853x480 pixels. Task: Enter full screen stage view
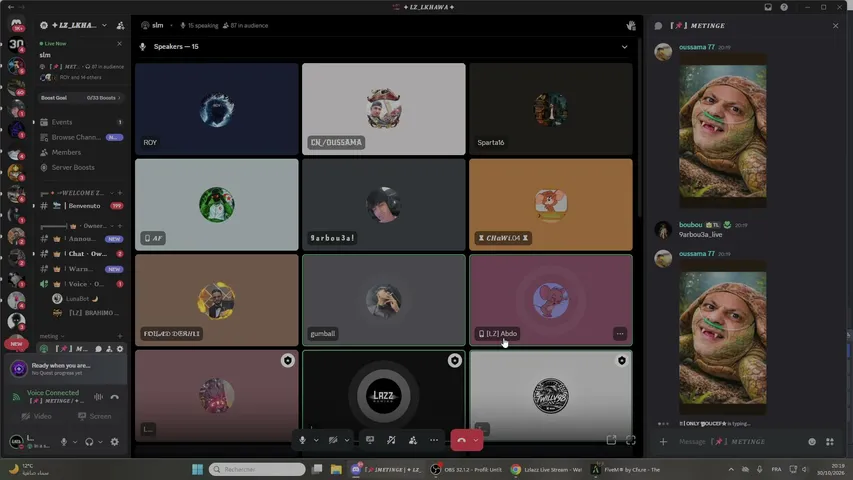tap(631, 440)
